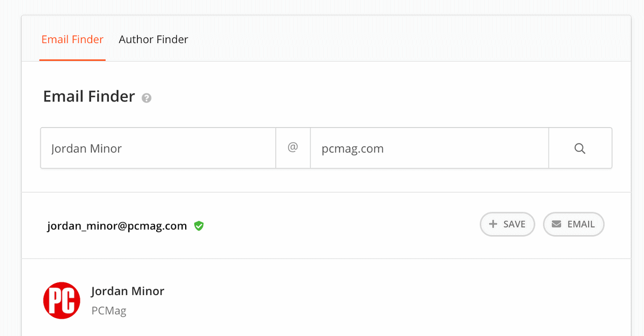Click the Email Finder section heading
The height and width of the screenshot is (336, 644).
[89, 97]
